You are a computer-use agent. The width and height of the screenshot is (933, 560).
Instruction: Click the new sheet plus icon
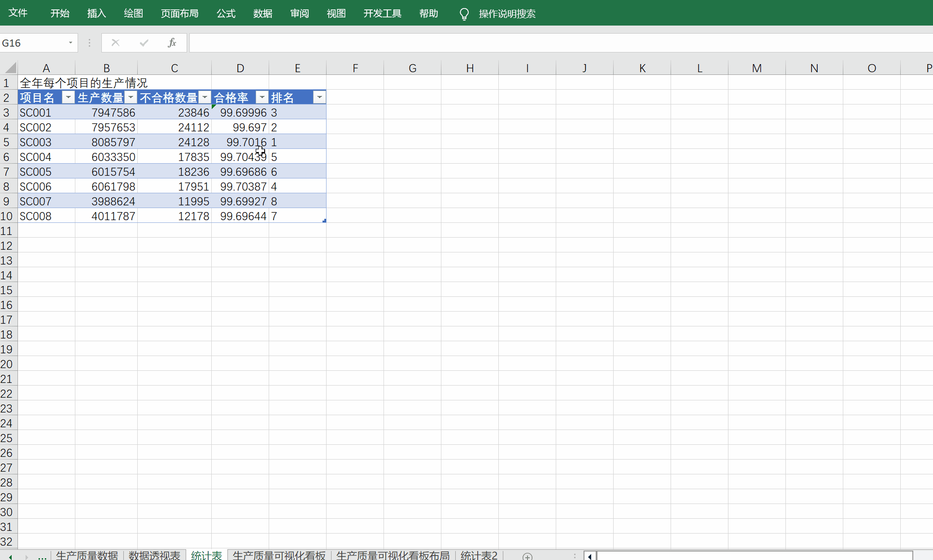point(528,556)
